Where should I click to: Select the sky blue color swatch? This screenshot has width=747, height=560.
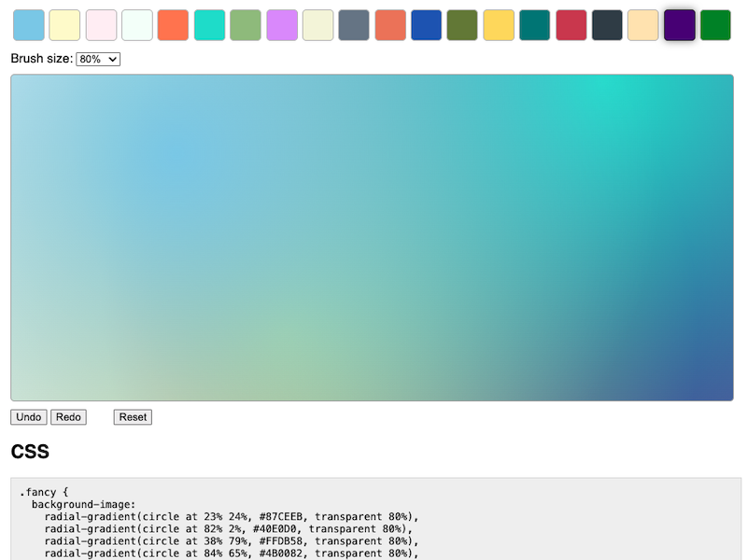[28, 25]
